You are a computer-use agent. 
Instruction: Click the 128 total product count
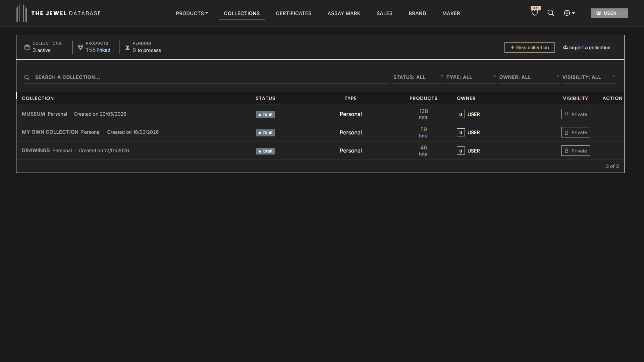(x=424, y=114)
